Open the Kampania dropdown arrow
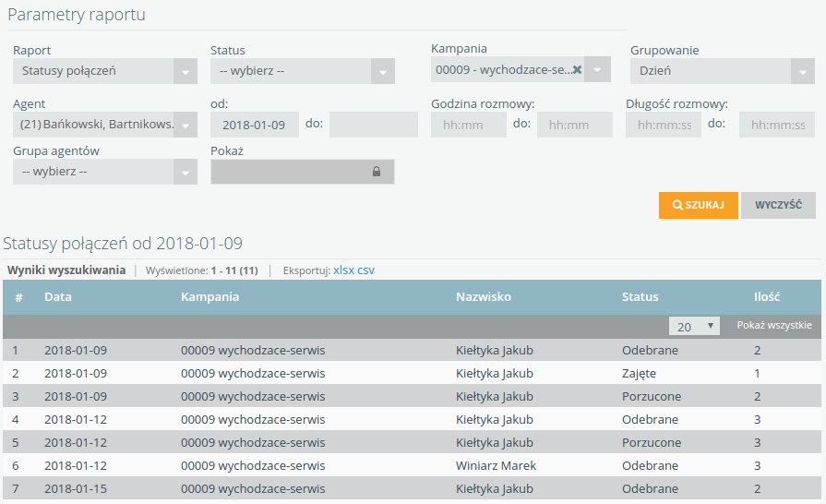 (597, 69)
